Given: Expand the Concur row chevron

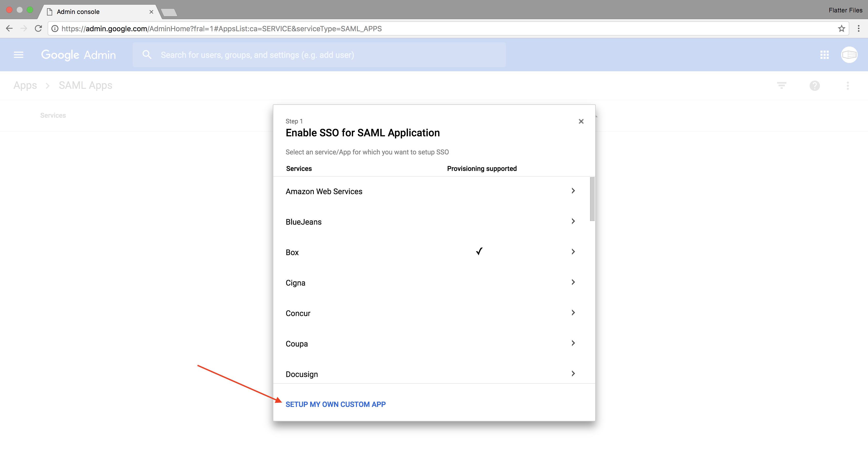Looking at the screenshot, I should coord(573,313).
